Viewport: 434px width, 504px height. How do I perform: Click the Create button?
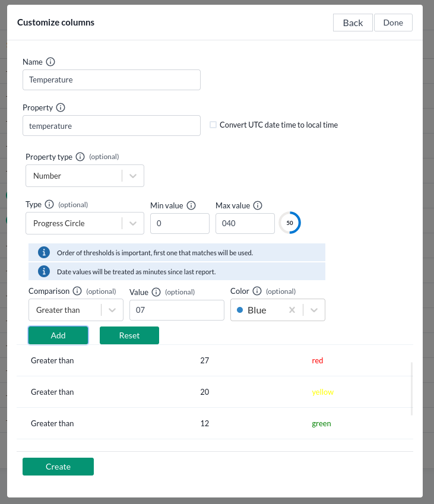(58, 467)
